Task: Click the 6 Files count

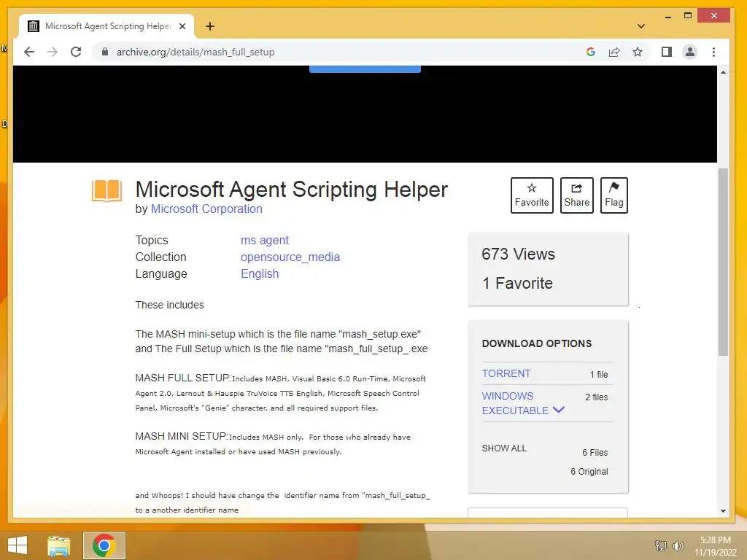Action: pyautogui.click(x=595, y=452)
